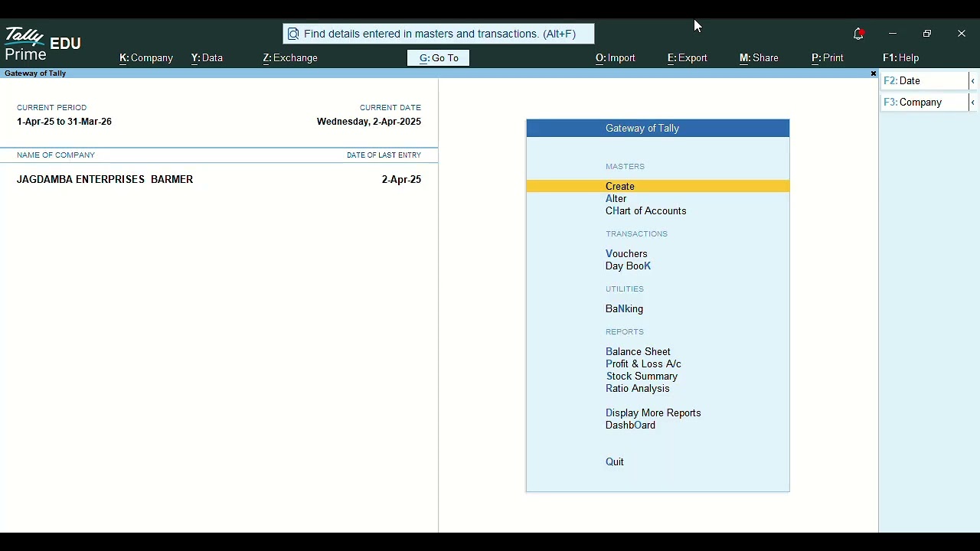Close the TallyPrime window
Screen dimensions: 980x551
point(962,34)
